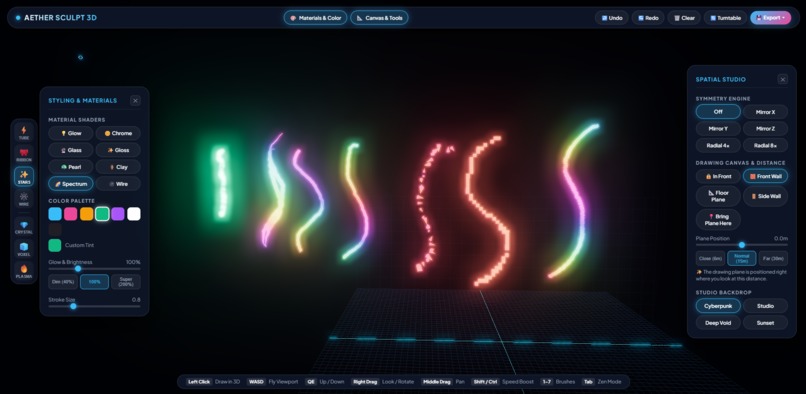Enable Mirror Z symmetry
The width and height of the screenshot is (806, 394).
pyautogui.click(x=765, y=129)
